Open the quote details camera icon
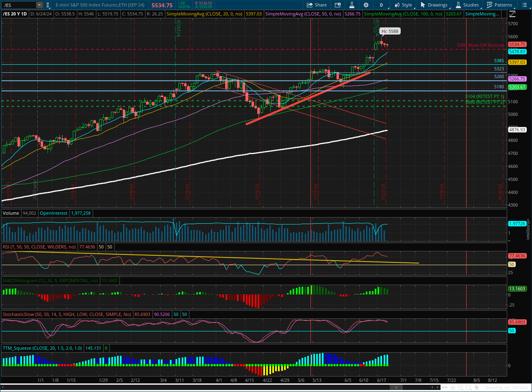532x392 pixels. (x=338, y=5)
